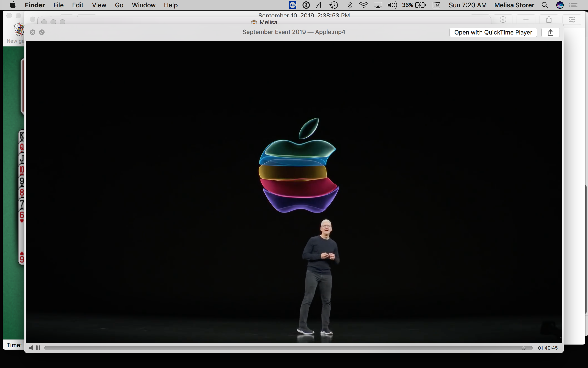588x368 pixels.
Task: Open the Edit menu
Action: [78, 5]
